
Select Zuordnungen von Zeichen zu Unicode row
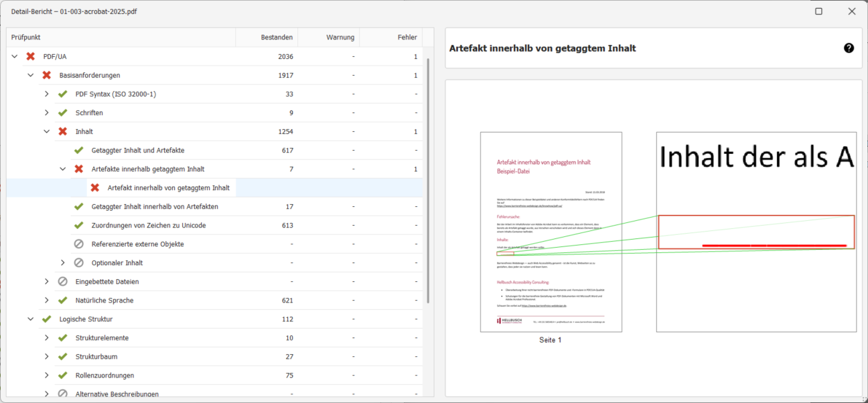tap(148, 226)
